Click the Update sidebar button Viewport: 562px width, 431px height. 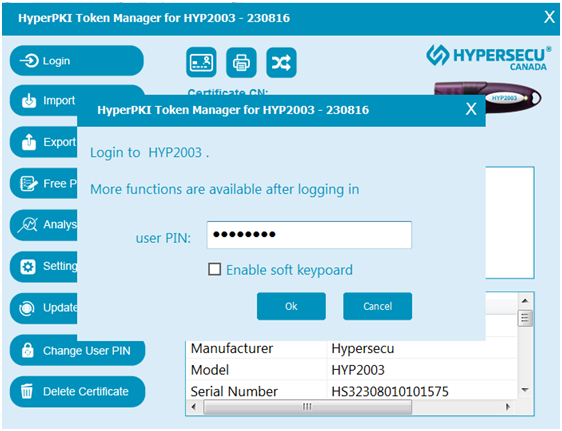(x=43, y=308)
